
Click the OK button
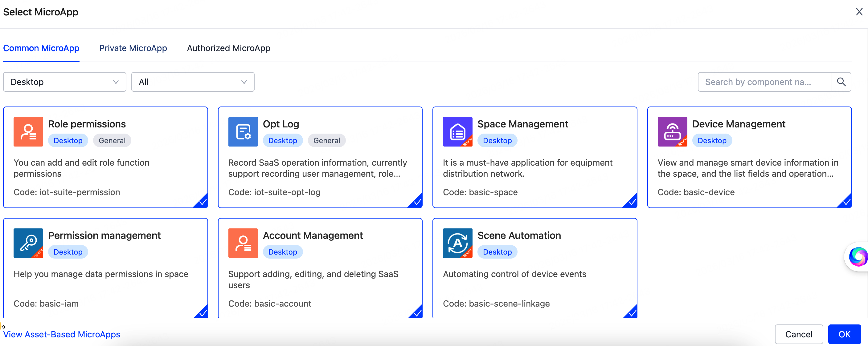844,334
